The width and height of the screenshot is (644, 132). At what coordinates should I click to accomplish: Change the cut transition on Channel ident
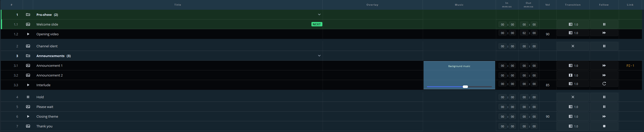click(x=573, y=46)
